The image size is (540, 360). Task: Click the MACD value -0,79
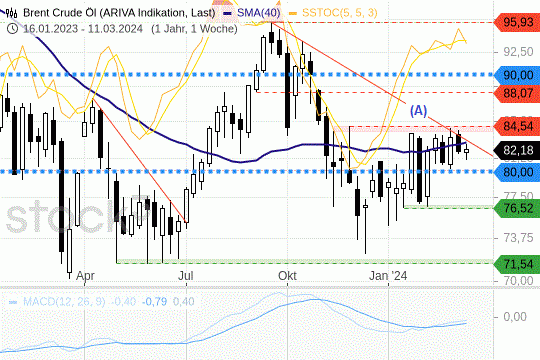coord(154,302)
